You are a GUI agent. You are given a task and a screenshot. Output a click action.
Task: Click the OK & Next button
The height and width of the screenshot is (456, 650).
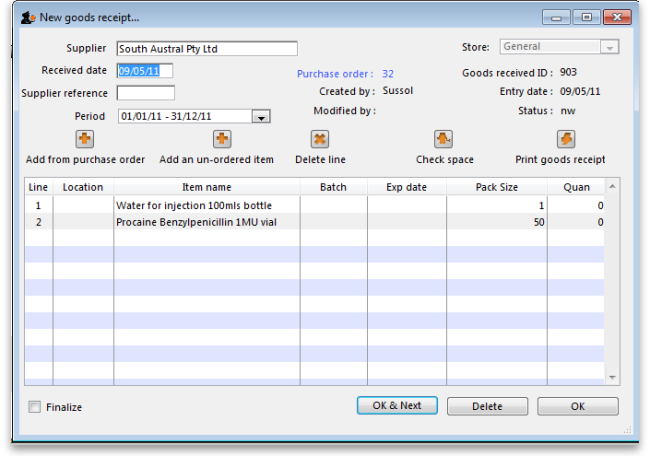[x=397, y=406]
